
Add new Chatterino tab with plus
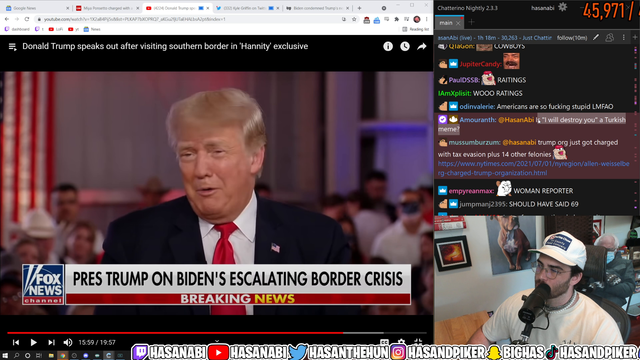click(x=471, y=23)
